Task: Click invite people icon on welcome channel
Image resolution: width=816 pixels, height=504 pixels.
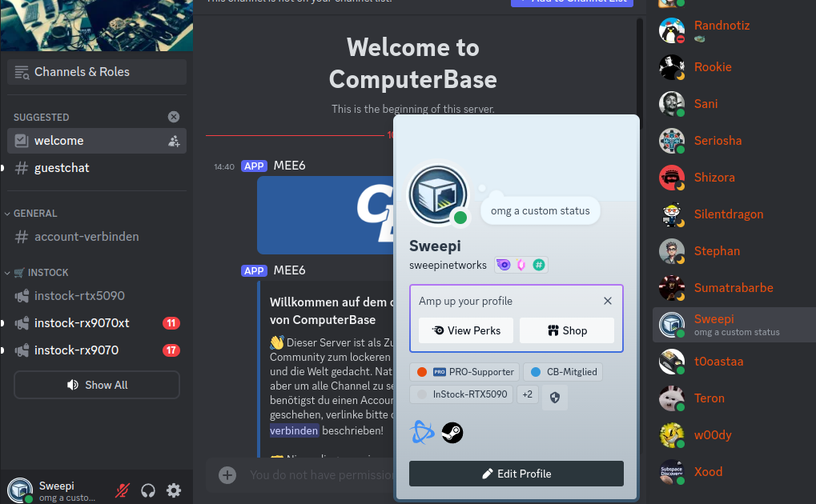Action: pyautogui.click(x=174, y=141)
